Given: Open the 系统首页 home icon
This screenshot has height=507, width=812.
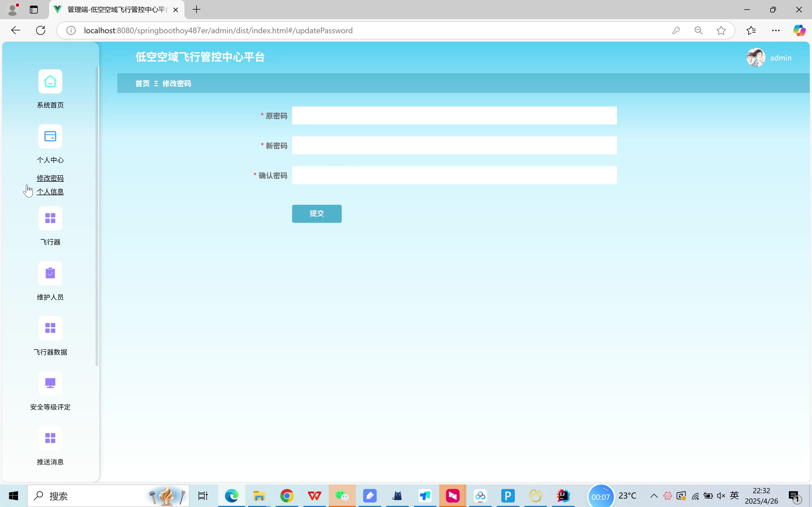Looking at the screenshot, I should click(x=50, y=81).
